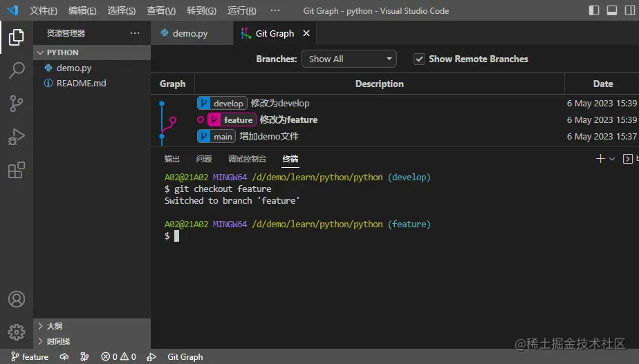Screen dimensions: 639x364
Task: Open errors and warnings status bar item
Action: [x=118, y=357]
